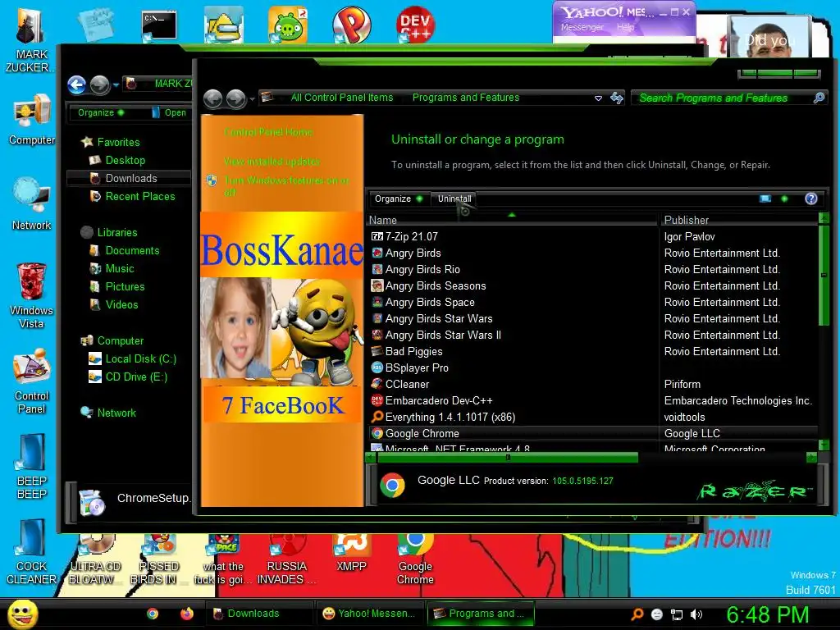This screenshot has width=840, height=630.
Task: Open the Messenger menu in Yahoo Messenger
Action: 582,27
